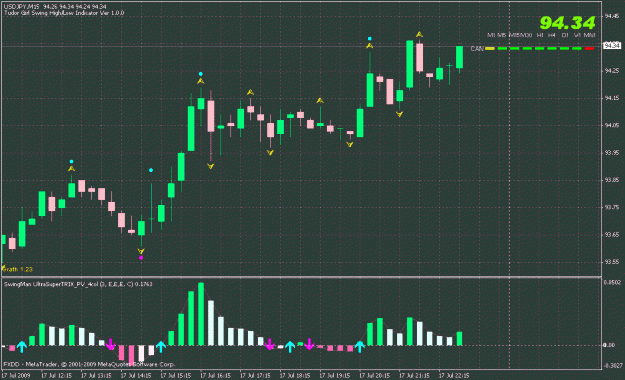Click the green H1 bar in the CAN row
Screen dimensions: 625x380
[x=539, y=49]
